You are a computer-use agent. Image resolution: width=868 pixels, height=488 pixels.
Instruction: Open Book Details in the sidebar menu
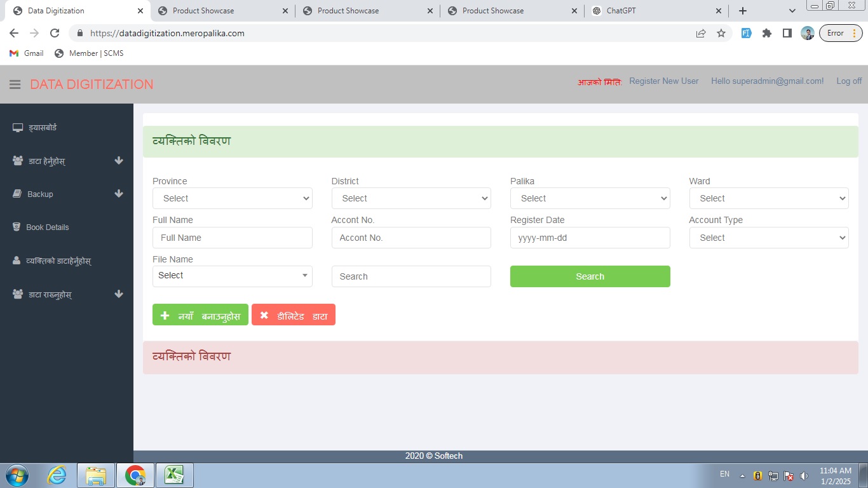tap(48, 227)
